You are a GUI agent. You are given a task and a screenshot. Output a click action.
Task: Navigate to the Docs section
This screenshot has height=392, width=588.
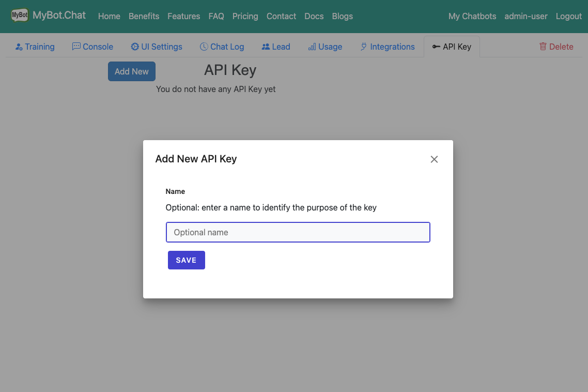(x=314, y=16)
